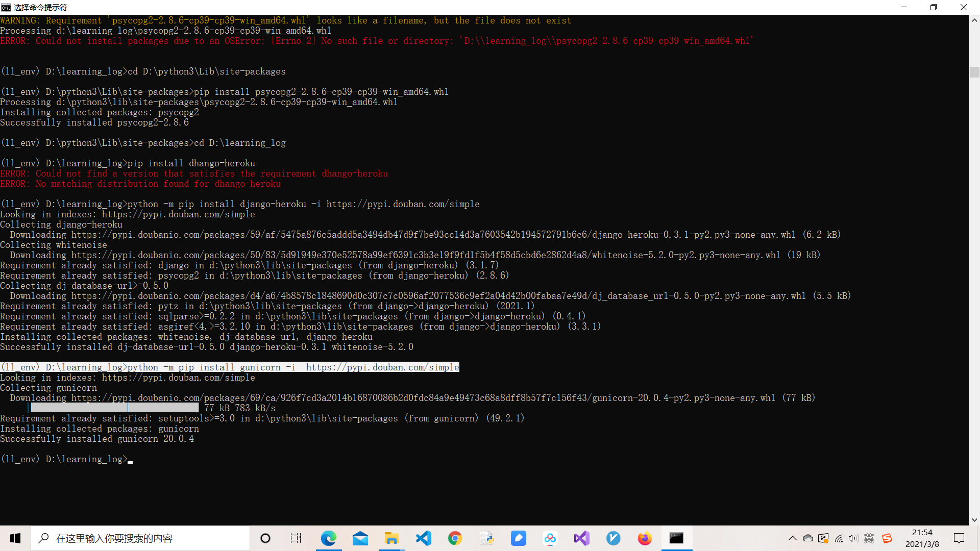Open the Windows Start menu
The image size is (980, 551).
coord(15,538)
